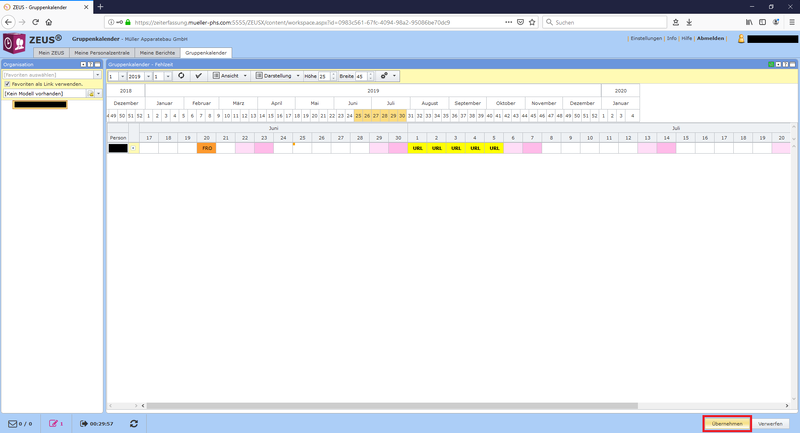Click the Firefox bookmark star icon
Screen dimensions: 800x433
531,22
